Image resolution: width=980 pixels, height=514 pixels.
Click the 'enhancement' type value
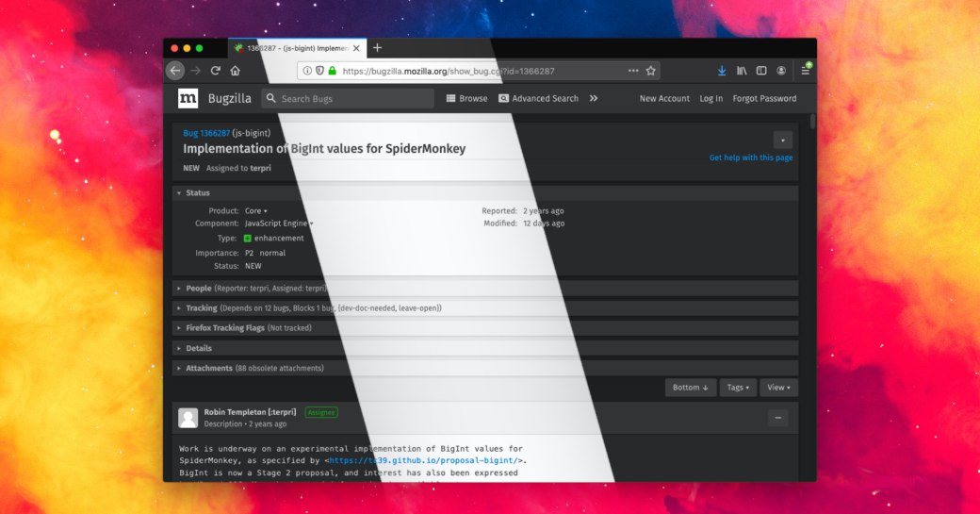(279, 239)
